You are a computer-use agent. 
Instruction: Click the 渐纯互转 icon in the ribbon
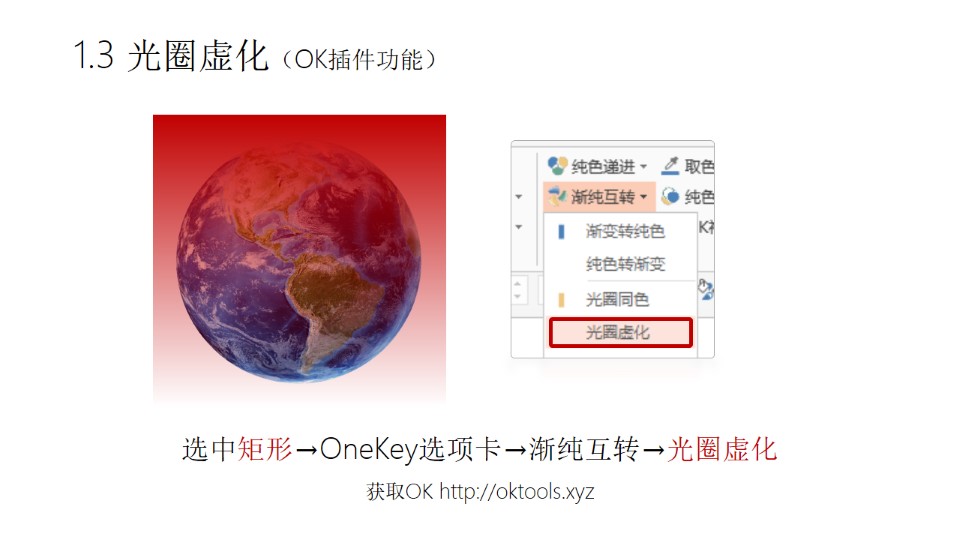[557, 197]
